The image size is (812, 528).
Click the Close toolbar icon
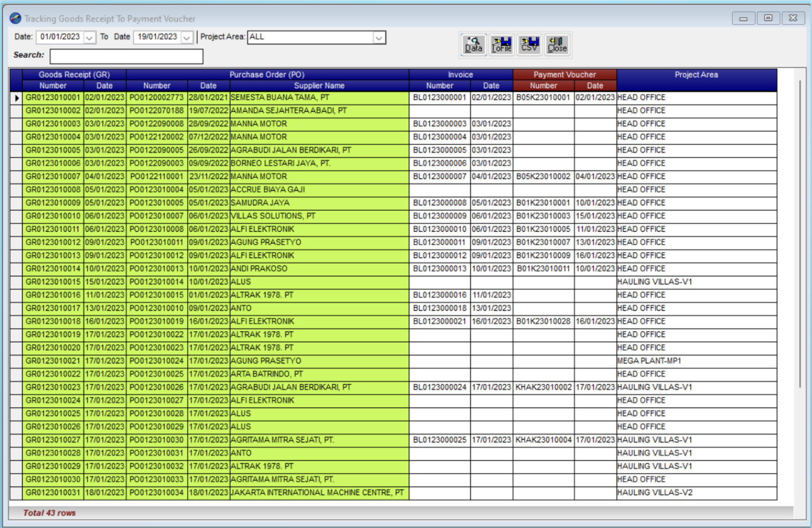pos(557,44)
